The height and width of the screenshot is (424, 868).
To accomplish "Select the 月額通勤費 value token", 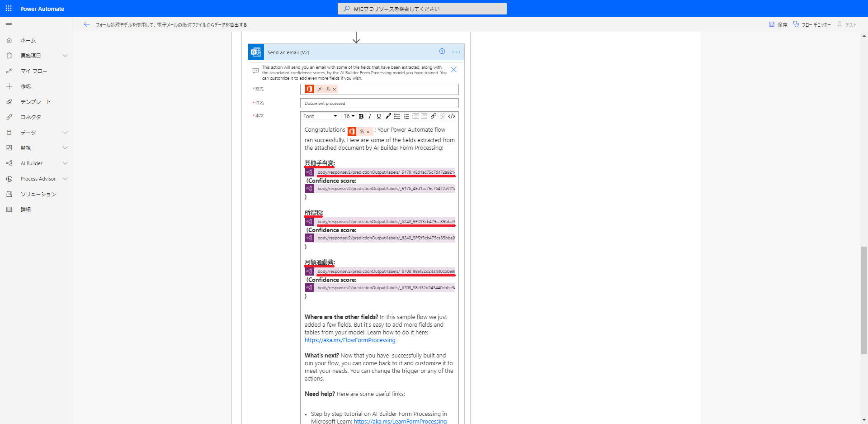I will point(380,272).
